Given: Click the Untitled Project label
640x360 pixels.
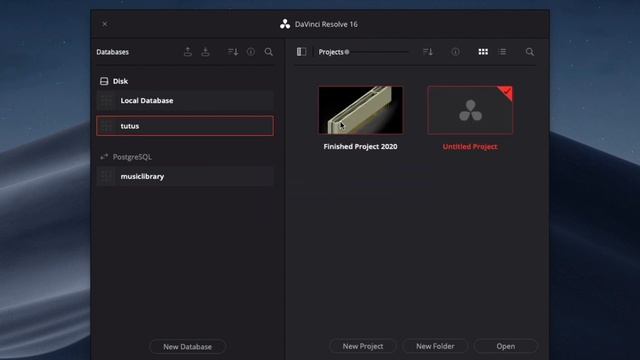Looking at the screenshot, I should (x=470, y=147).
